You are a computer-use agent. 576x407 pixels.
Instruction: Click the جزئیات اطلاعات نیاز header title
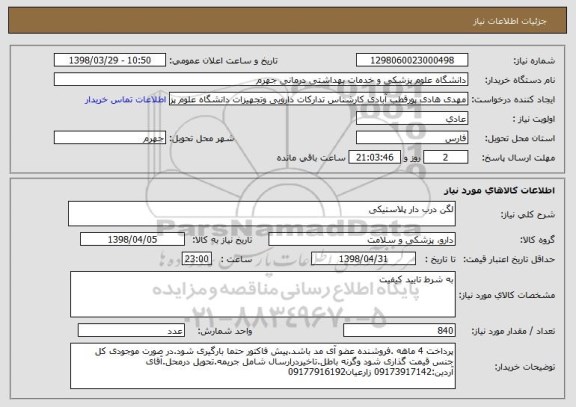pyautogui.click(x=510, y=21)
